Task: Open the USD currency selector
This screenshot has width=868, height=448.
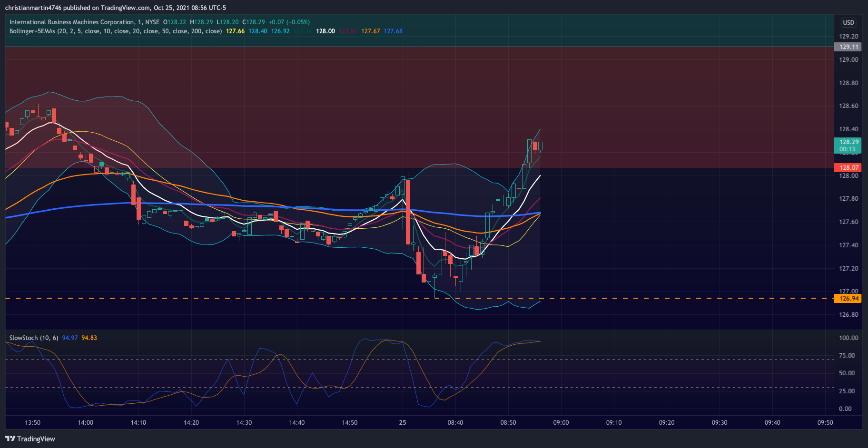Action: [x=848, y=22]
